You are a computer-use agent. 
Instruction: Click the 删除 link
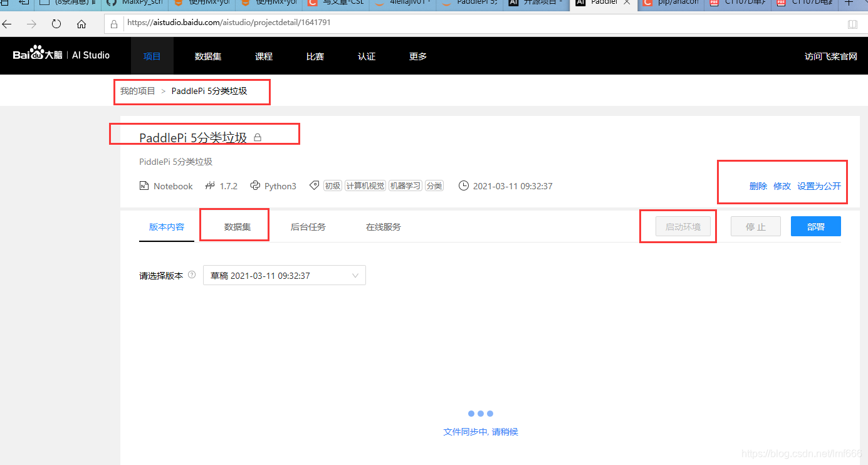click(758, 186)
